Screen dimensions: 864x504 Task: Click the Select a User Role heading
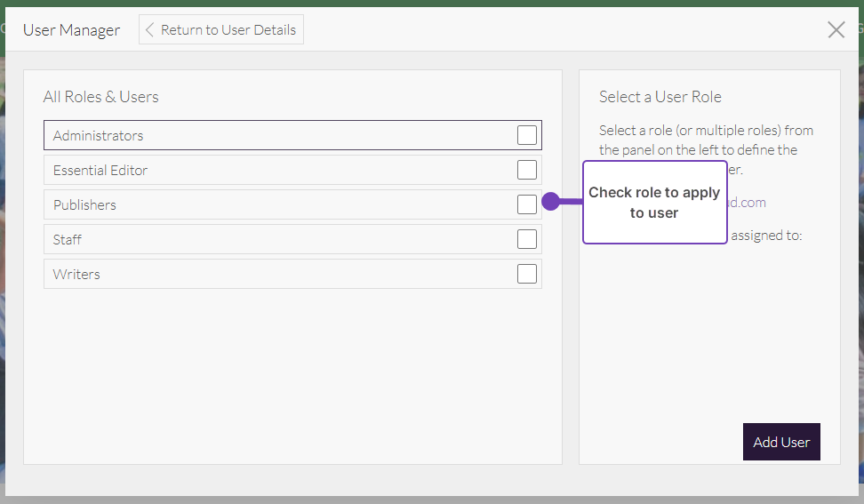click(660, 97)
